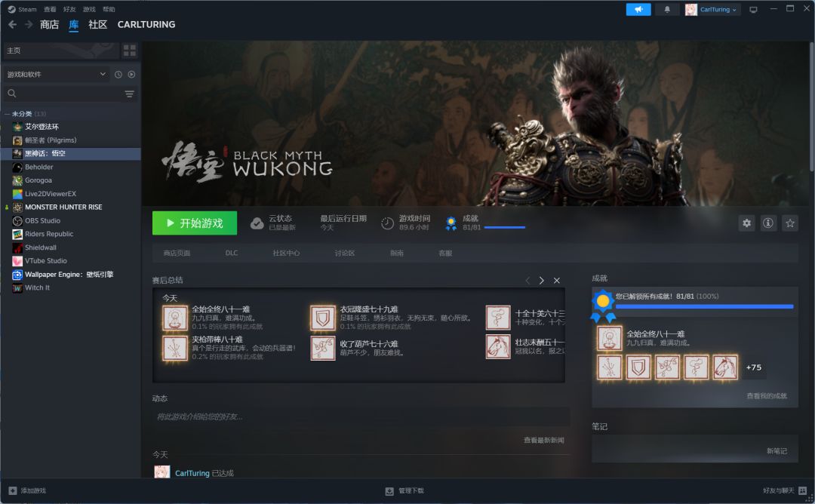Open the game settings gear icon
The image size is (815, 504).
746,223
